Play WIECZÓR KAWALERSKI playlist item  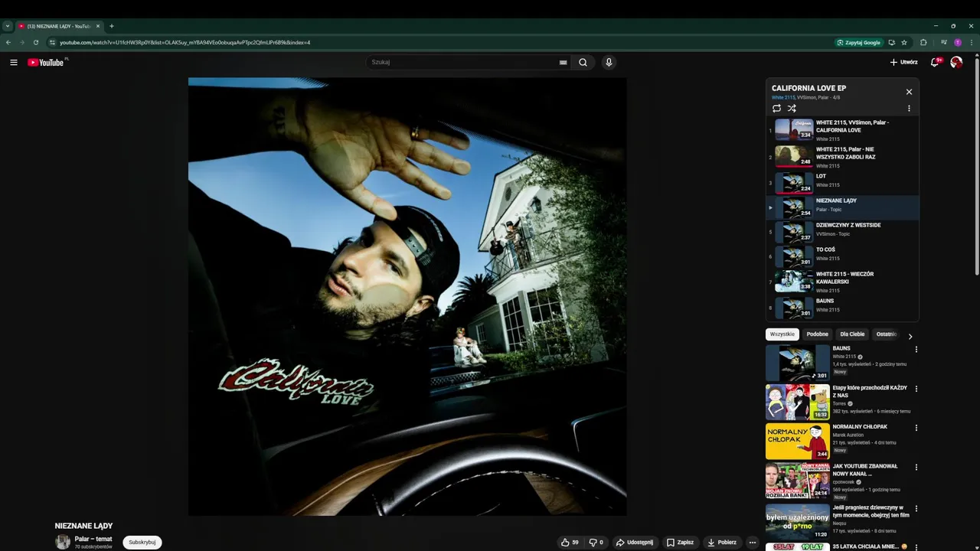(x=842, y=281)
